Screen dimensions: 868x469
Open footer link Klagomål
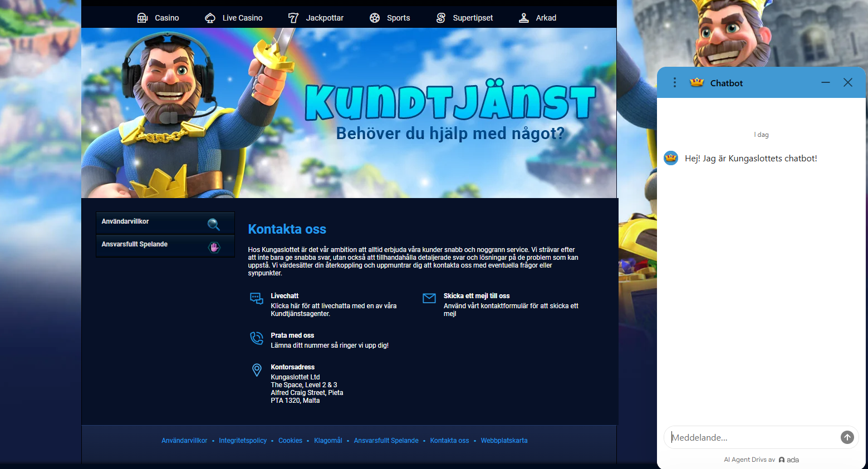click(328, 441)
